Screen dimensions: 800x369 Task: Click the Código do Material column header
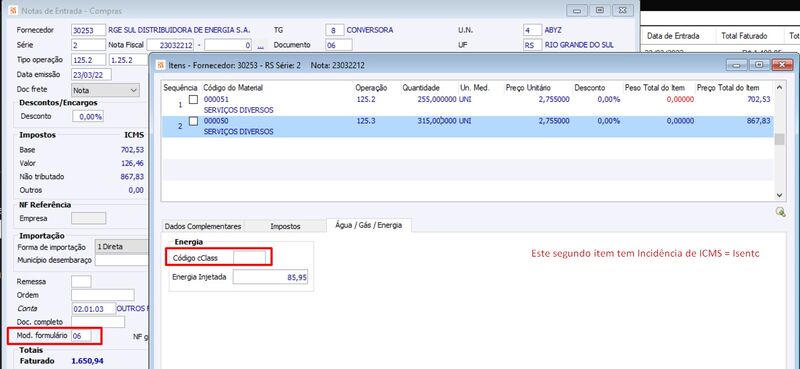pos(233,88)
